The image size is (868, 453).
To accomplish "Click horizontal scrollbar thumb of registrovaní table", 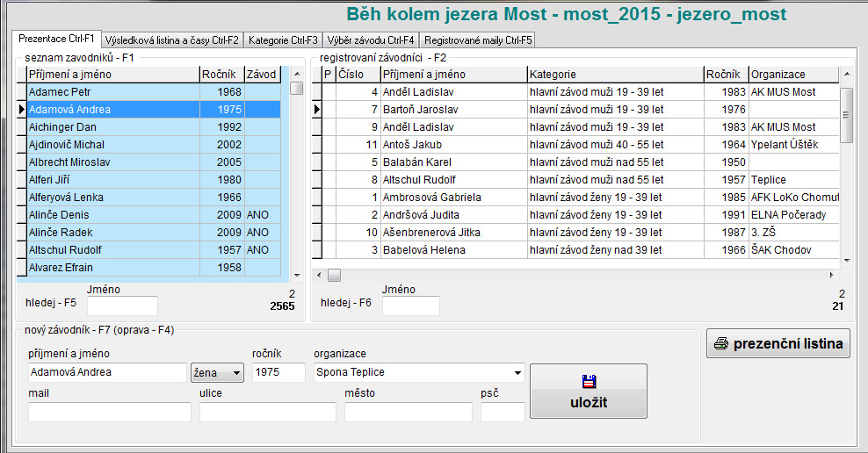I will click(x=335, y=275).
